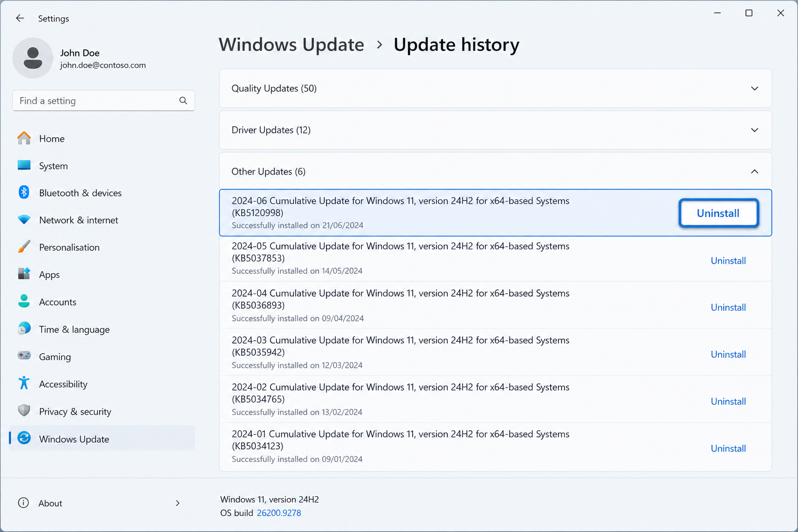The image size is (798, 532).
Task: Click the About info icon
Action: [23, 502]
